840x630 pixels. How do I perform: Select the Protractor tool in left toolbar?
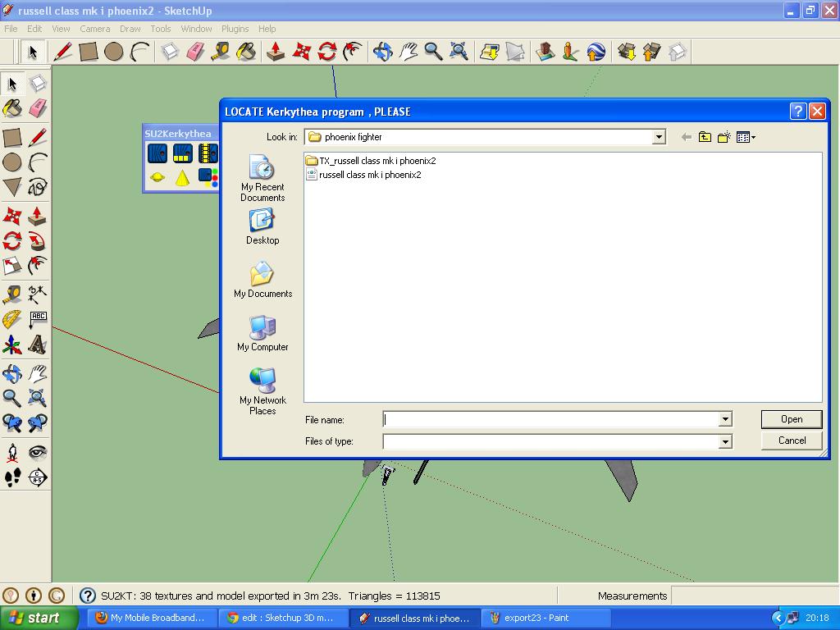pos(12,319)
